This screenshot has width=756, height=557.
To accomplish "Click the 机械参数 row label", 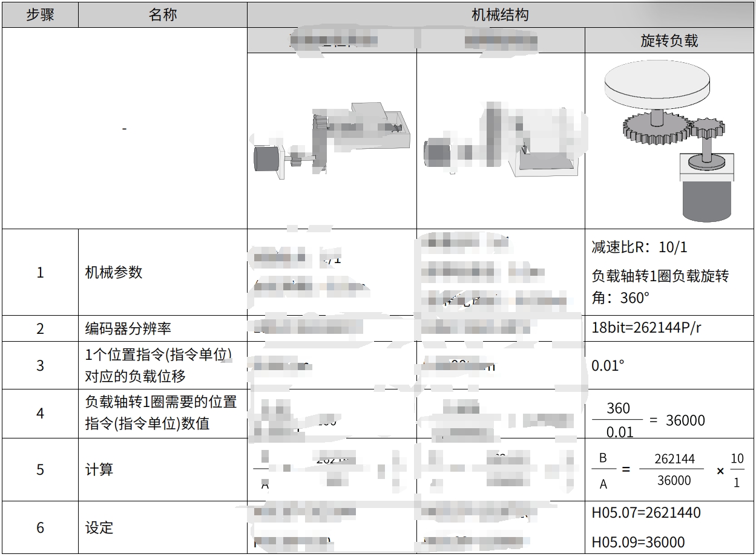I will (x=114, y=272).
